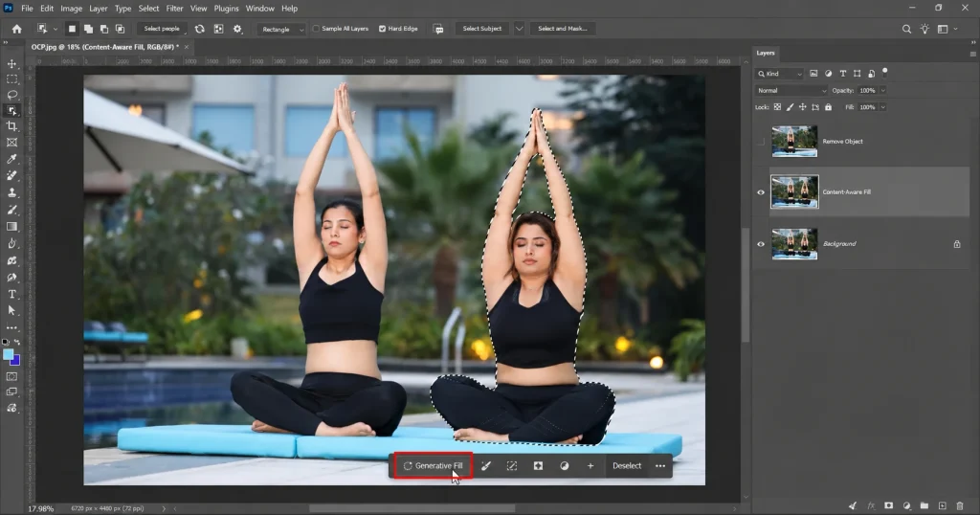Open the Normal blend mode dropdown
This screenshot has height=515, width=980.
click(791, 91)
